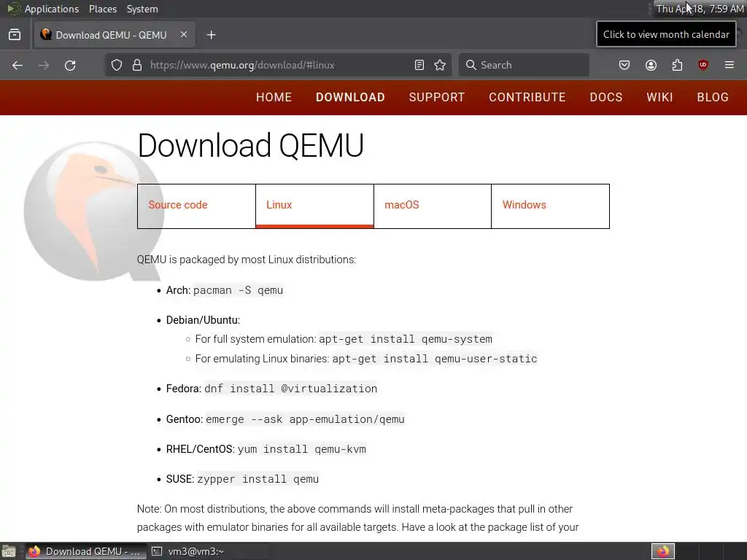Focus the Search box in toolbar
This screenshot has height=560, width=747.
coord(524,65)
